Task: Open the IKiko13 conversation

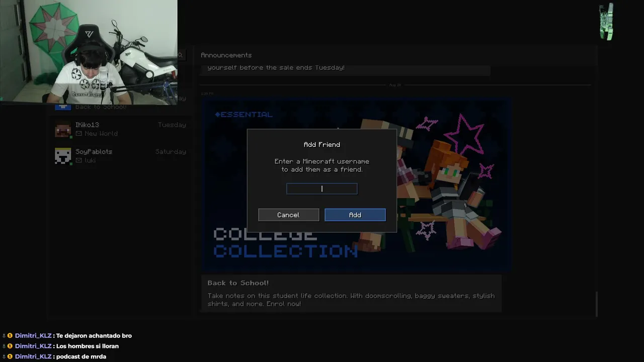Action: (x=120, y=129)
